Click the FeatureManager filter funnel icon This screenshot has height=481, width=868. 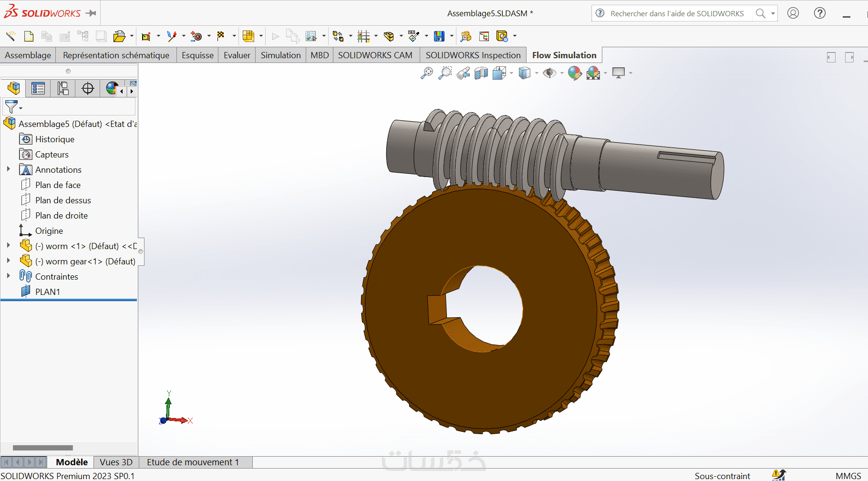point(11,106)
